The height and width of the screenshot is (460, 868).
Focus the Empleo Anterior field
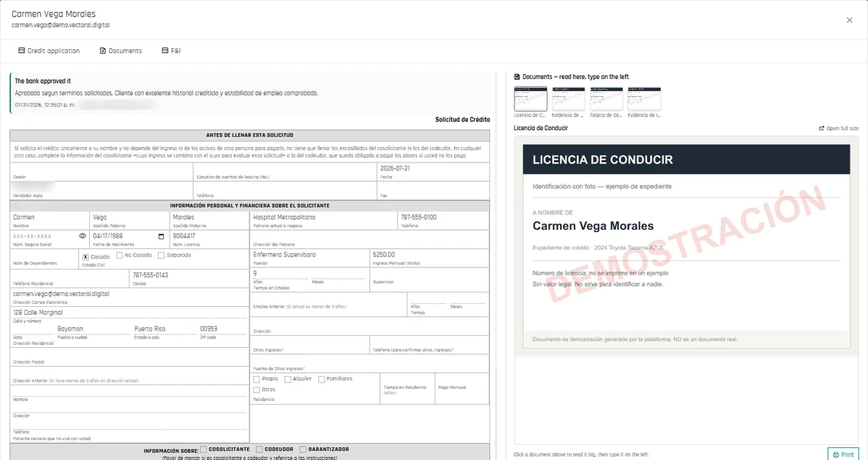coord(328,298)
